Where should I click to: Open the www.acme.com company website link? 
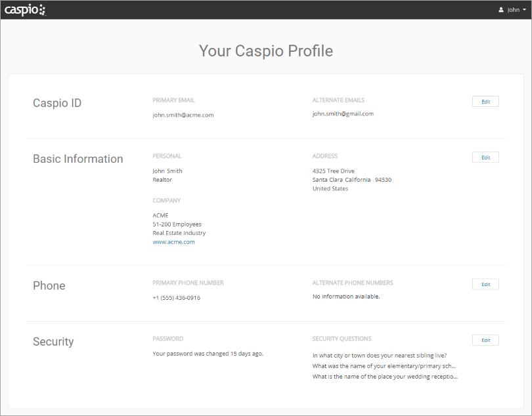click(173, 241)
